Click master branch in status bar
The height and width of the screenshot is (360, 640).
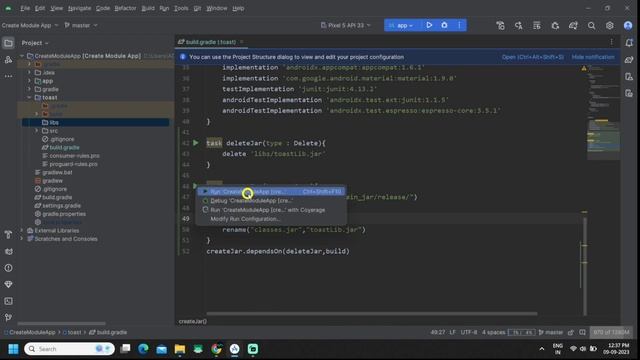pyautogui.click(x=551, y=332)
